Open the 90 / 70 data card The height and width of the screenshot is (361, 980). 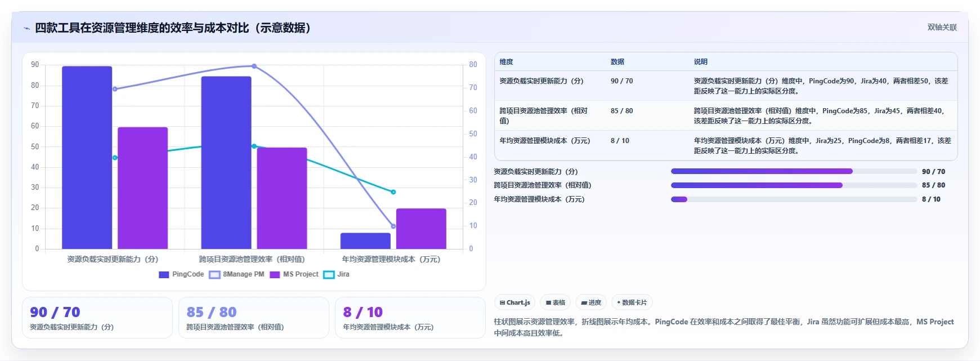(x=97, y=318)
